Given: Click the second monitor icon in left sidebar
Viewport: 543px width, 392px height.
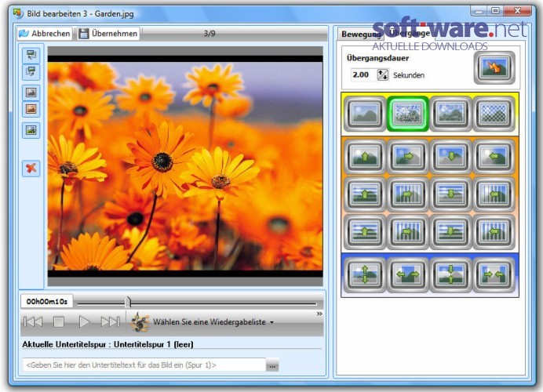Looking at the screenshot, I should pos(31,72).
